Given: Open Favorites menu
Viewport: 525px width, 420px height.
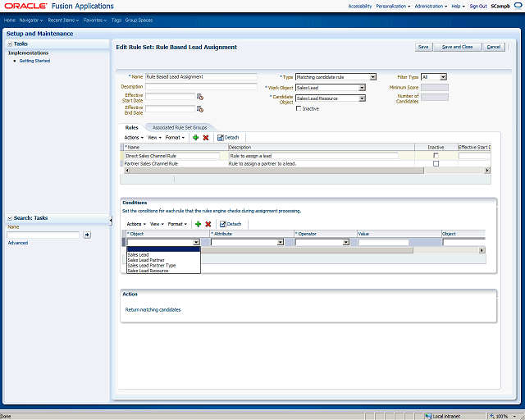Looking at the screenshot, I should click(x=95, y=20).
